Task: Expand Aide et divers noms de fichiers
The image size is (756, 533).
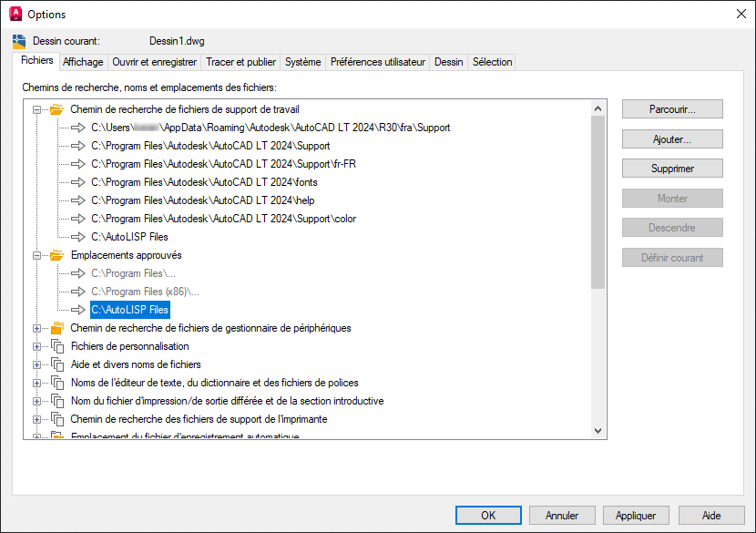Action: pos(36,365)
